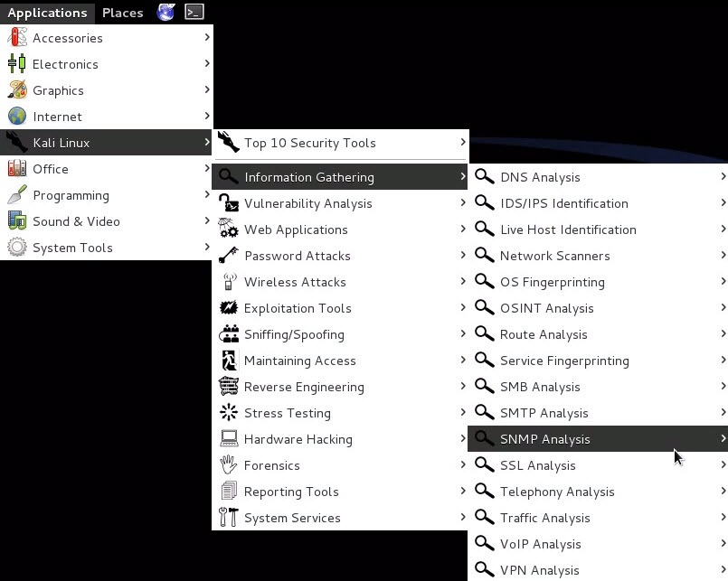Click the Information Gathering magnifier icon
Image resolution: width=728 pixels, height=581 pixels.
tap(229, 176)
